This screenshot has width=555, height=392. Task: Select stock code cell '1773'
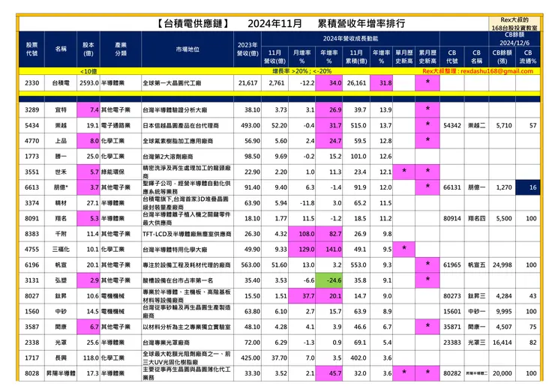pos(31,157)
